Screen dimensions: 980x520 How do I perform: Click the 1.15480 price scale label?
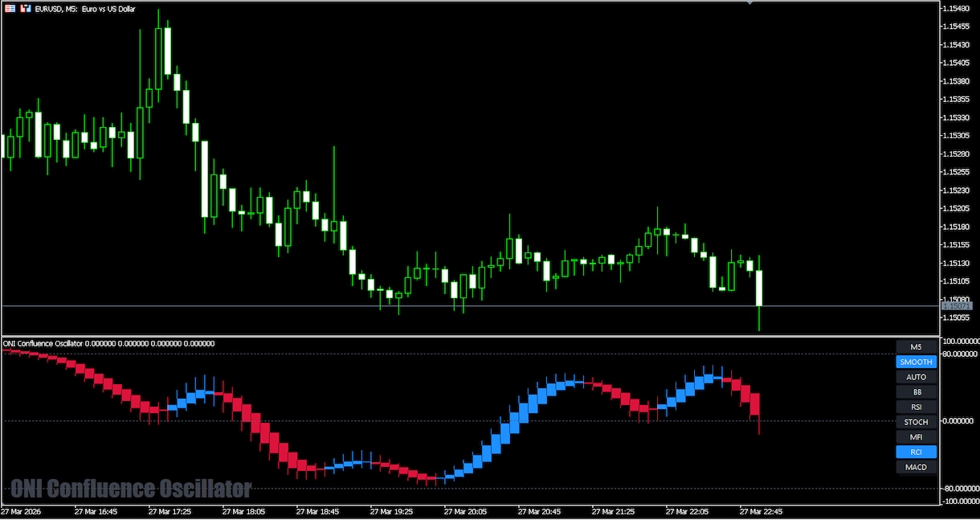coord(958,8)
